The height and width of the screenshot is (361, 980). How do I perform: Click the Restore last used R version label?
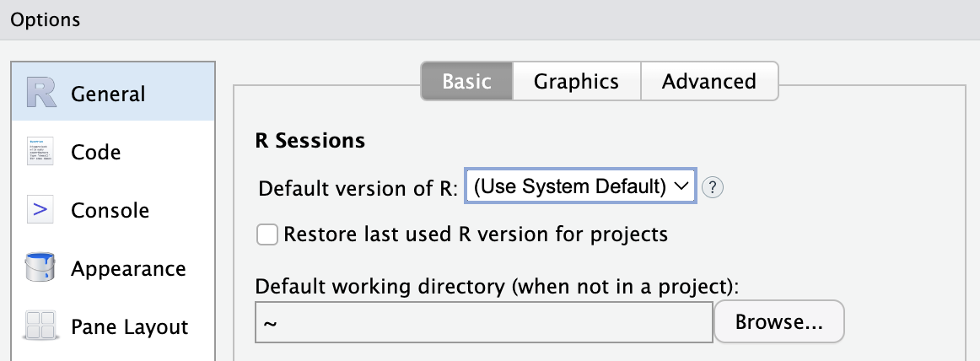(476, 234)
